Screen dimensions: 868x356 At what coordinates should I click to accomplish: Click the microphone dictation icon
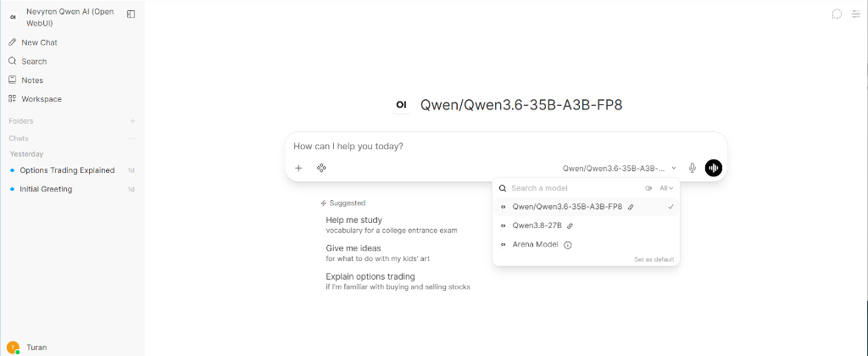(692, 168)
